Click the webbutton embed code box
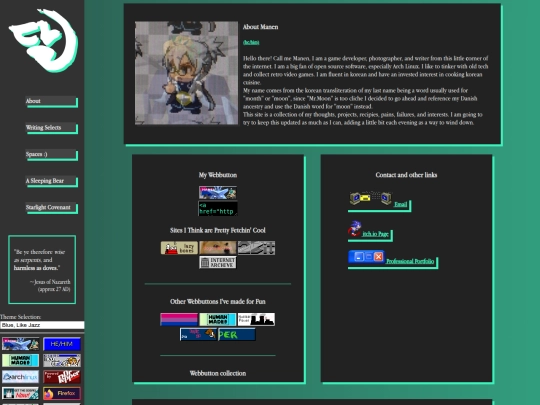540x405 pixels. pos(218,209)
